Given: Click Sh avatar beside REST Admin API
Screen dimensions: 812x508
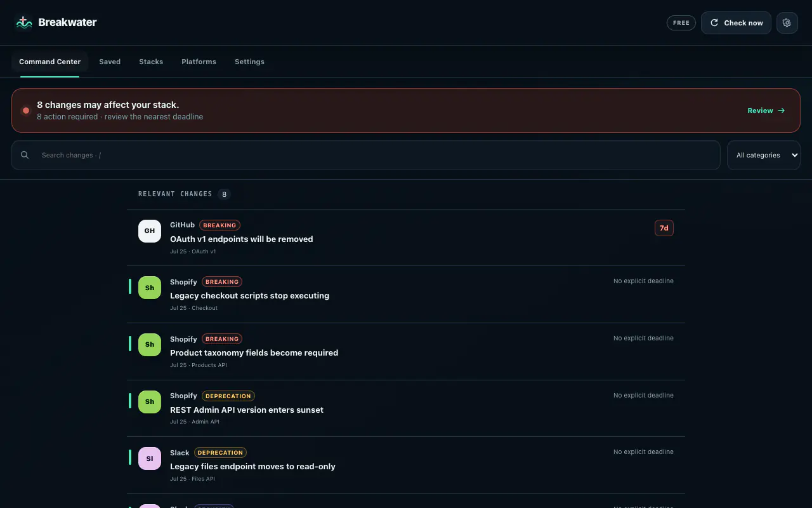Looking at the screenshot, I should click(150, 402).
